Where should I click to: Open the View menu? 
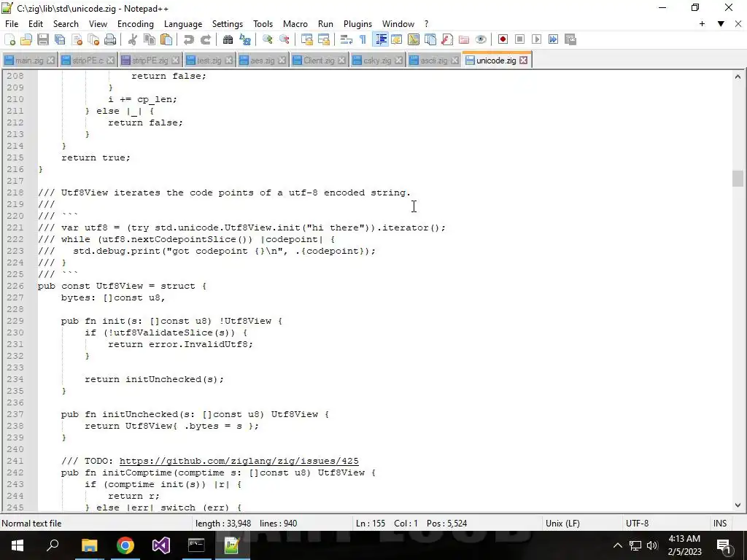click(x=98, y=24)
